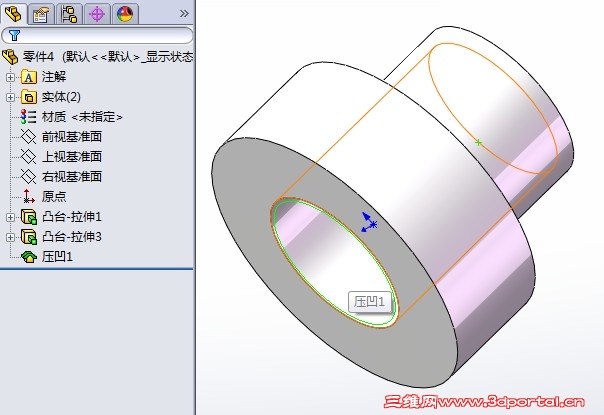This screenshot has height=415, width=604.
Task: Click the 右视基准面 plane icon
Action: point(29,177)
